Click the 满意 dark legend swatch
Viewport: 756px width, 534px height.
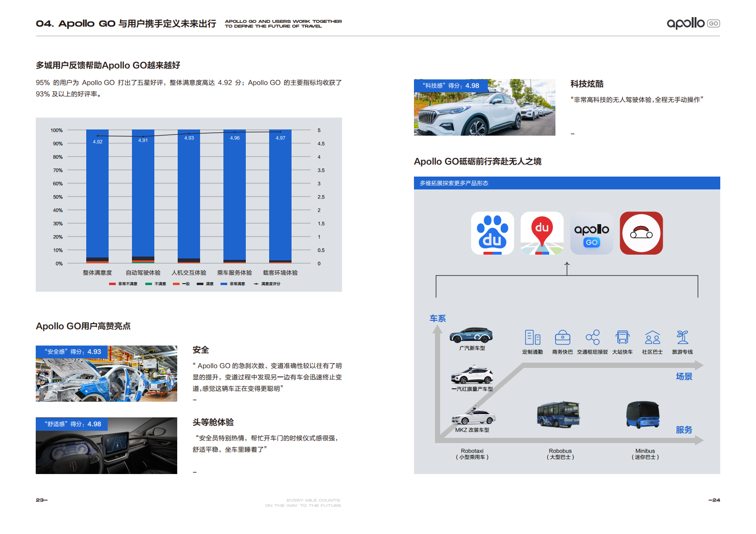coord(200,284)
